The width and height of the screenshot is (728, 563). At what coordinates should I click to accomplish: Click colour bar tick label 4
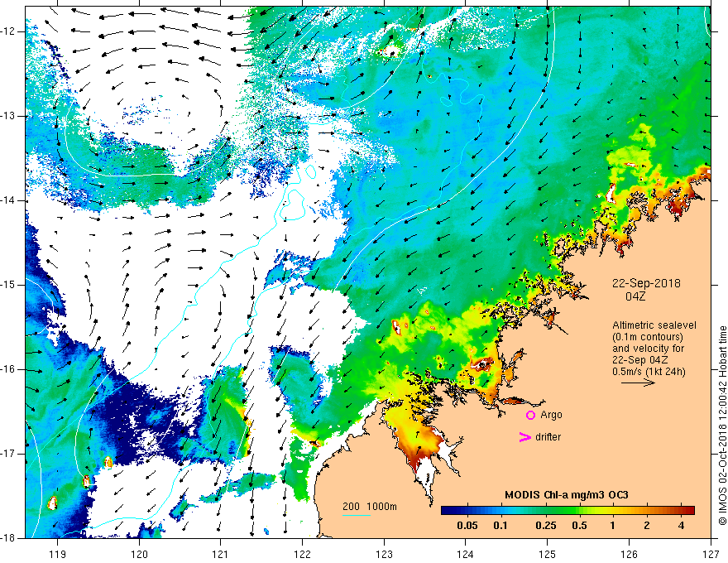(681, 526)
